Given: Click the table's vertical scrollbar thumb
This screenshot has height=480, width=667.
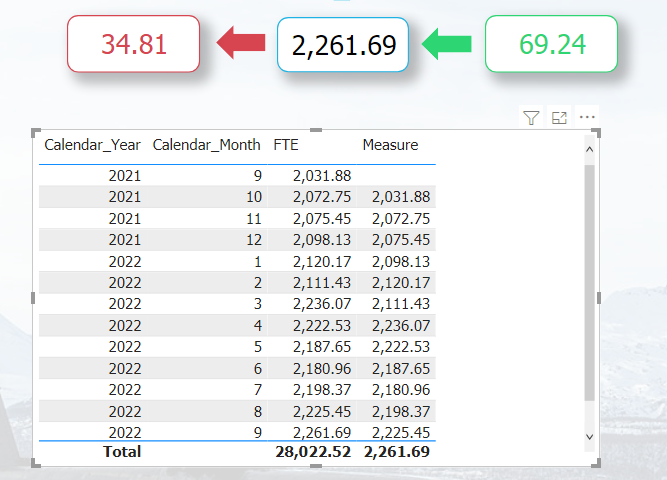Looking at the screenshot, I should pos(590,283).
